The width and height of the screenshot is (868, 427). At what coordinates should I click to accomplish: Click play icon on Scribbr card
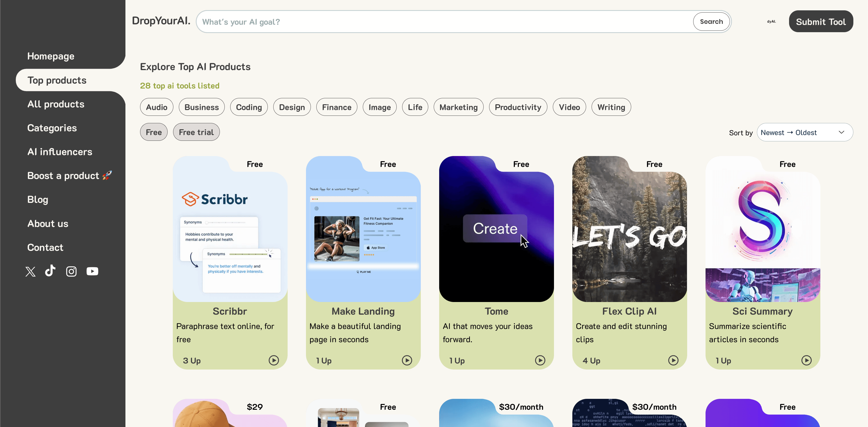pos(274,360)
